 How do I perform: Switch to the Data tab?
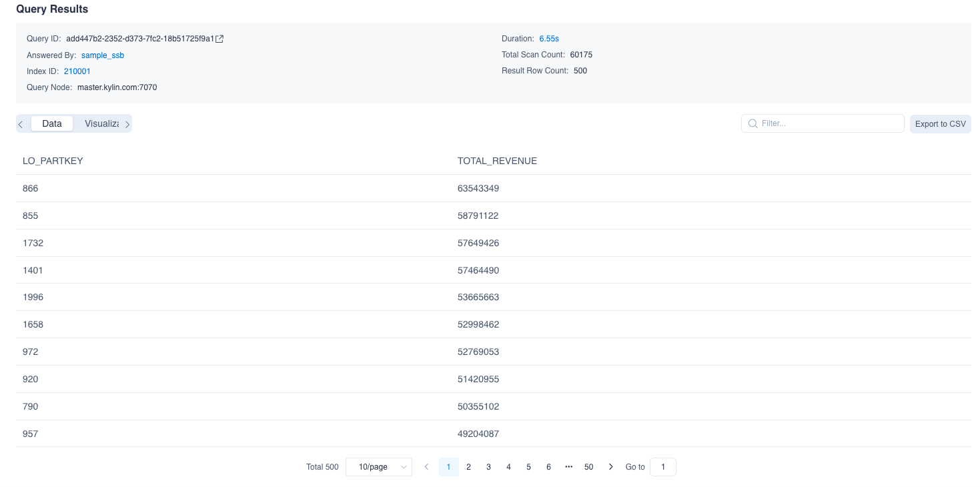click(x=52, y=123)
